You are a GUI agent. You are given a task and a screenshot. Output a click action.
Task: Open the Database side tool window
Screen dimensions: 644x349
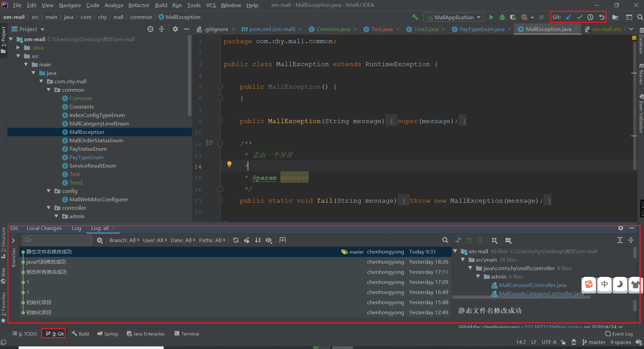pyautogui.click(x=641, y=40)
